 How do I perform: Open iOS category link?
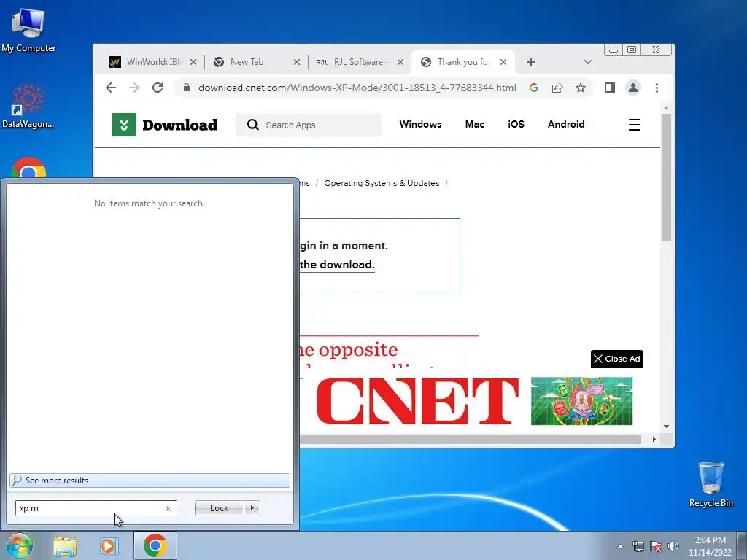click(516, 124)
